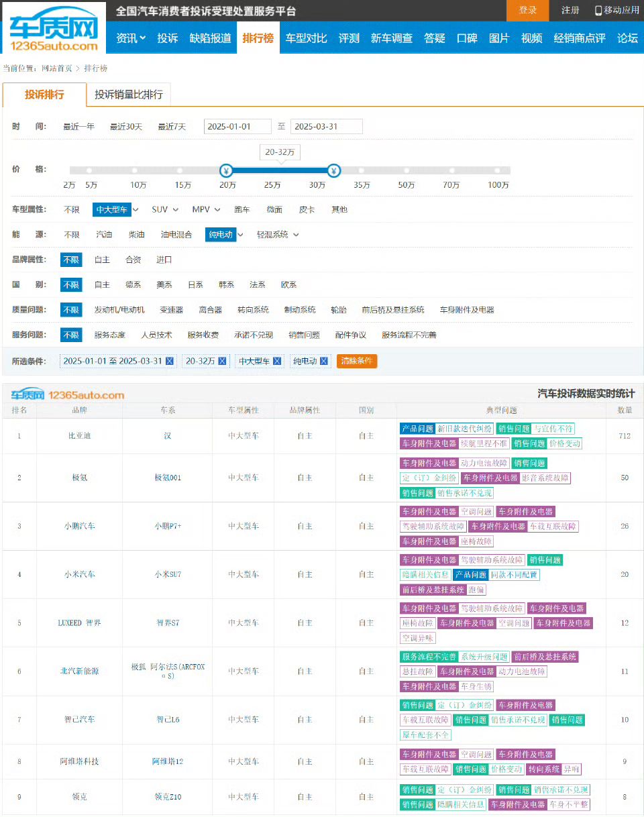The height and width of the screenshot is (817, 644).
Task: Select 合资 brand attribute option
Action: (x=133, y=260)
